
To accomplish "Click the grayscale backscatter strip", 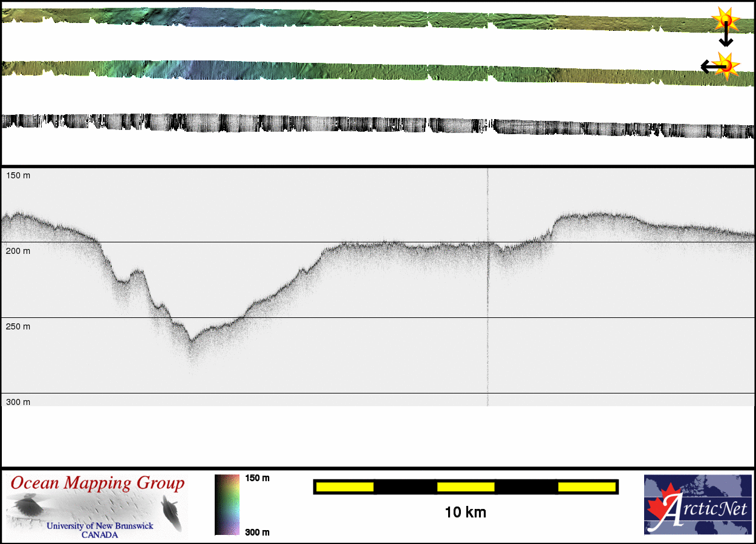I will [x=375, y=124].
